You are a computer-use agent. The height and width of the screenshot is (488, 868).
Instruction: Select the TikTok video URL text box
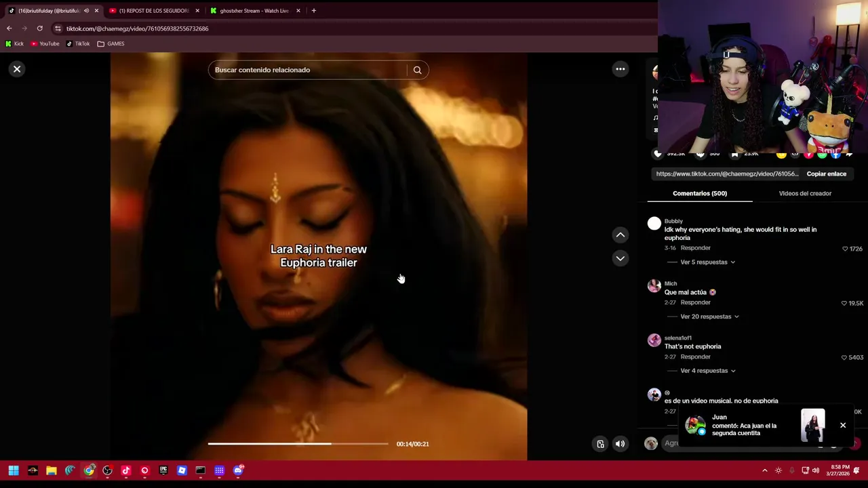tap(727, 174)
